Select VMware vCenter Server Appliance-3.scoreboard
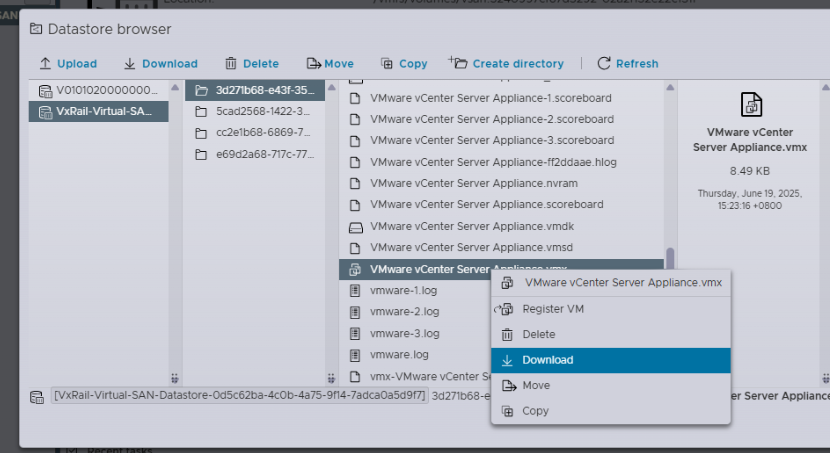 coord(501,140)
